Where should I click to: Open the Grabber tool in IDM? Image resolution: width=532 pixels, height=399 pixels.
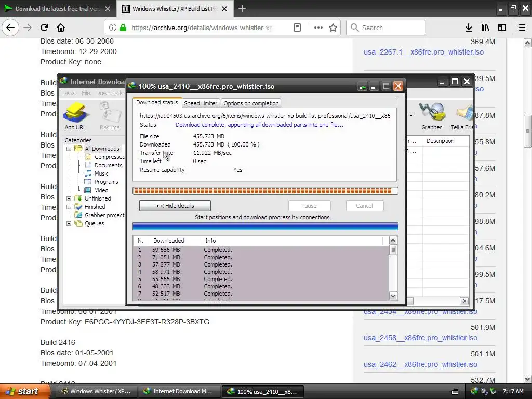(x=432, y=116)
